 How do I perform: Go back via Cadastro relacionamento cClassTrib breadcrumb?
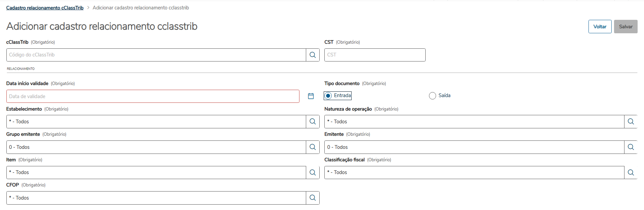45,8
